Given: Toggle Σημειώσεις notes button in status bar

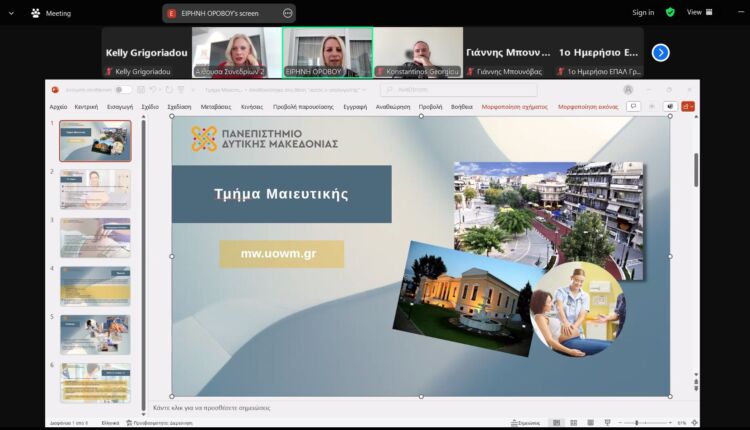Looking at the screenshot, I should (525, 423).
